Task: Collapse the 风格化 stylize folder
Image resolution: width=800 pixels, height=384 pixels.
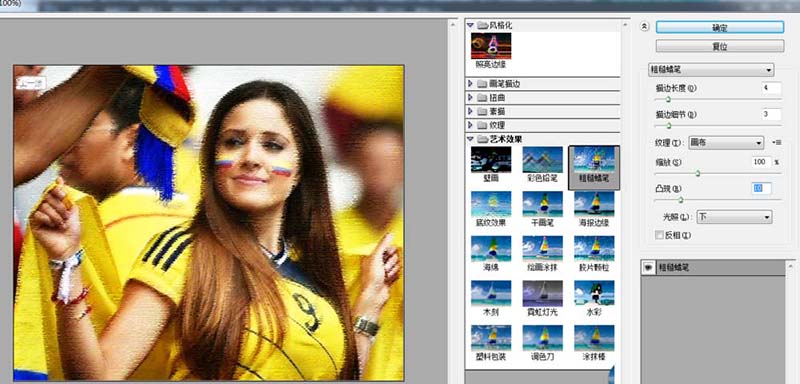Action: (x=470, y=25)
